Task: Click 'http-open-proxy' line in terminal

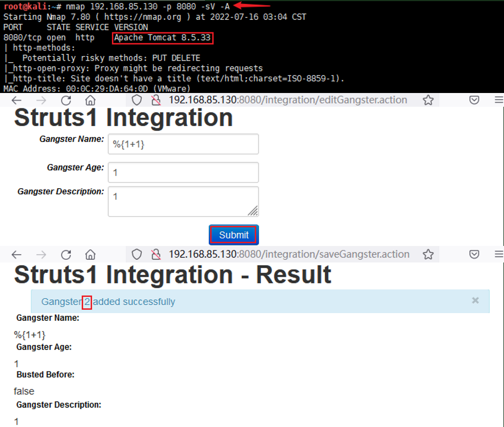Action: coord(133,68)
